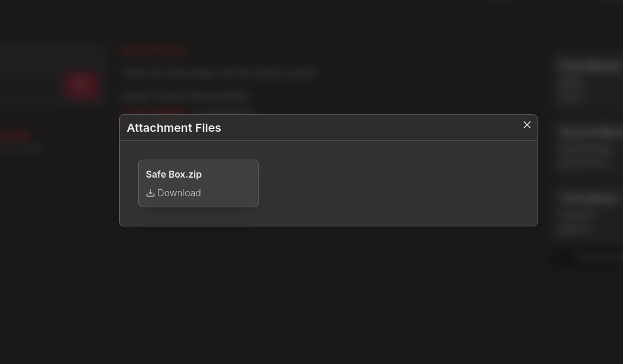The width and height of the screenshot is (623, 364).
Task: Click the blurred red heading behind dialog
Action: point(153,51)
